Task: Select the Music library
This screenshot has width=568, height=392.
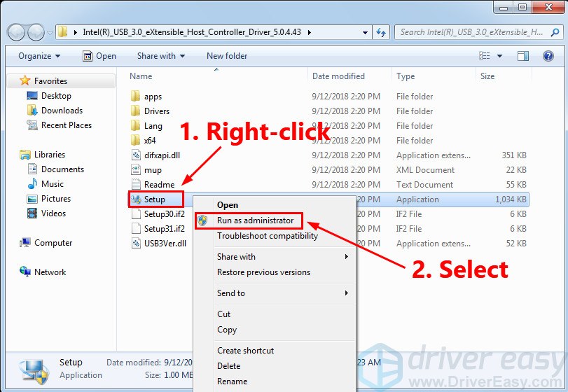Action: click(53, 184)
